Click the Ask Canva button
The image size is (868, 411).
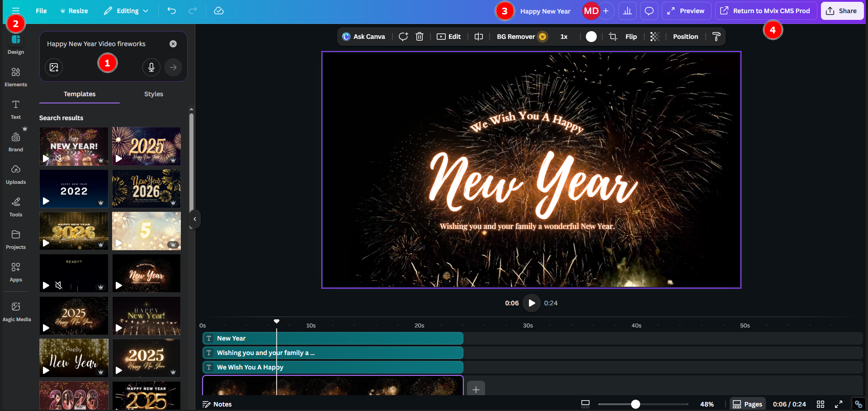click(364, 37)
